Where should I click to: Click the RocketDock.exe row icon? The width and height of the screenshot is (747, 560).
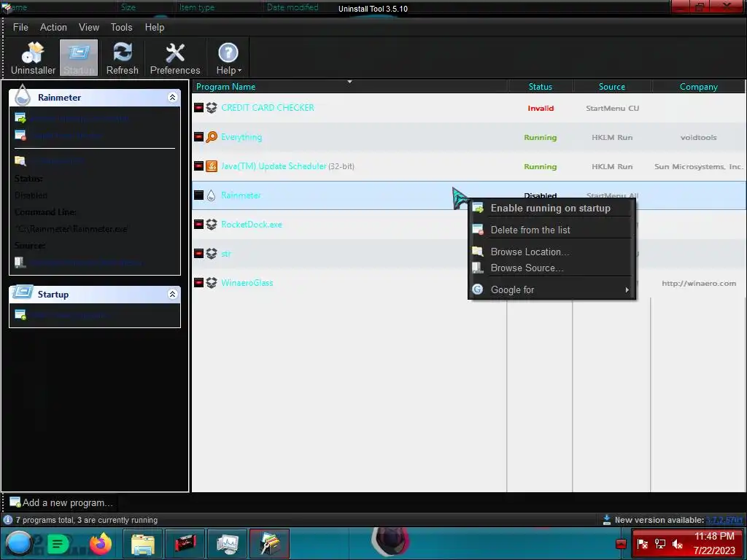tap(212, 225)
